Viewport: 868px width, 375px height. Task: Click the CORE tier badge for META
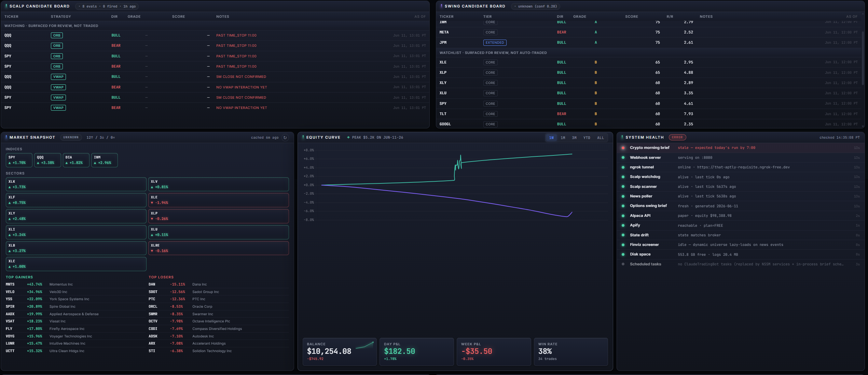[x=490, y=32]
